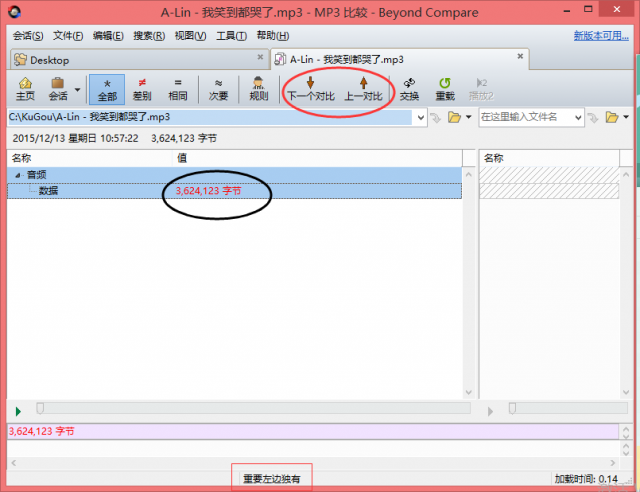Open the Edit (编辑) menu
640x492 pixels.
108,36
